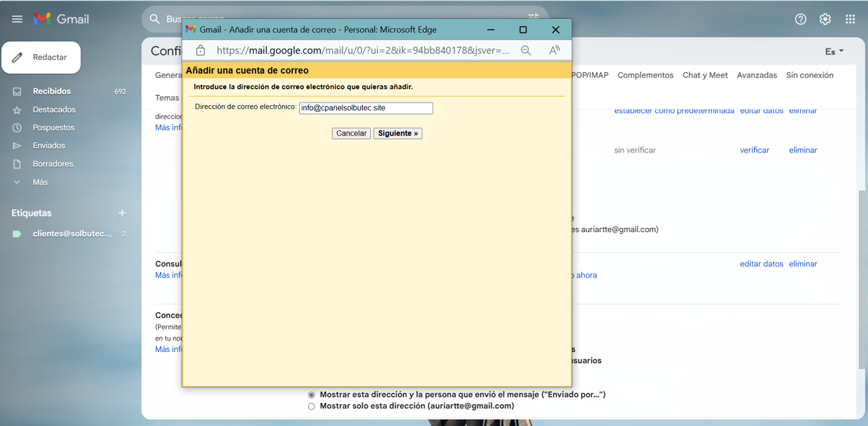868x426 pixels.
Task: Click the Siguiente button in dialog
Action: pyautogui.click(x=397, y=134)
